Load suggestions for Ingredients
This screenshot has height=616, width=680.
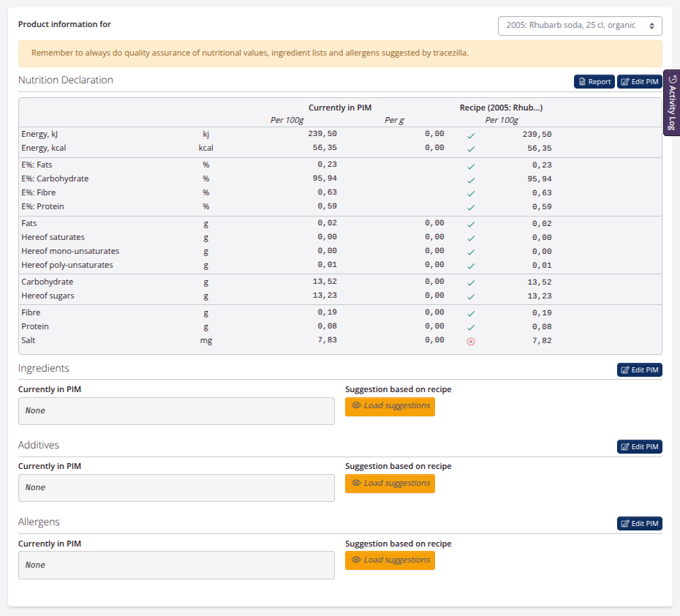pyautogui.click(x=390, y=406)
